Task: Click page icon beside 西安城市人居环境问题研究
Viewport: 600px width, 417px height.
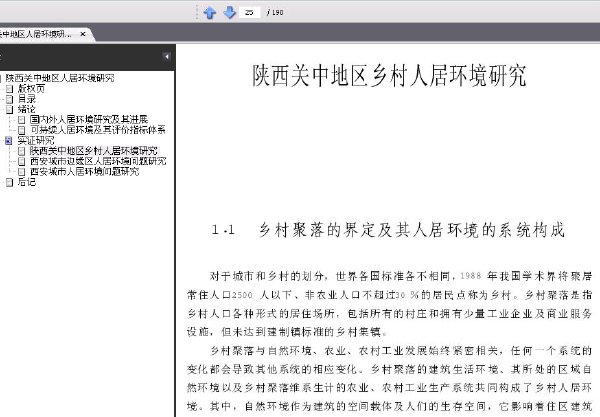Action: 22,172
